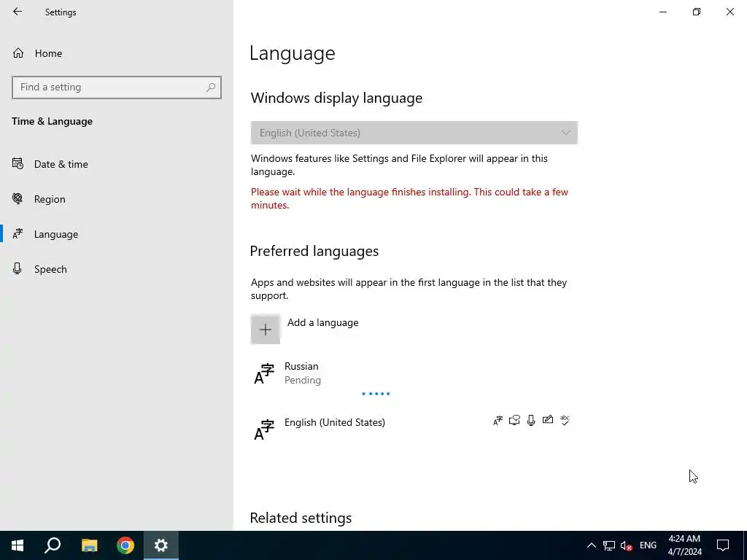Click the network tray icon

609,545
